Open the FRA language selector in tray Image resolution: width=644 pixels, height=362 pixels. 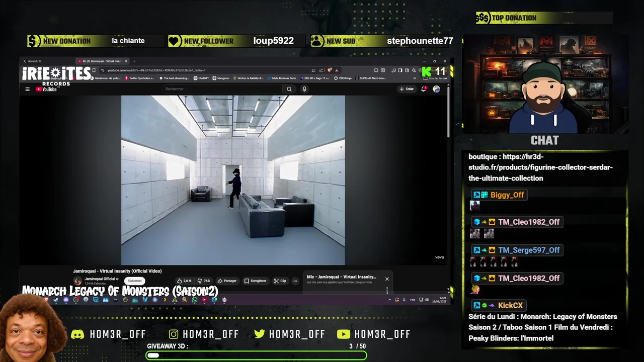coord(413,300)
